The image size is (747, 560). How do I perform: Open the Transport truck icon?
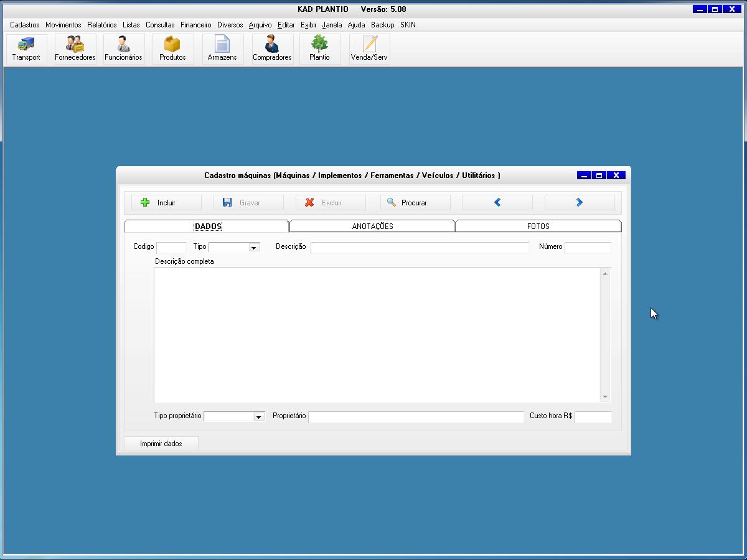point(26,49)
